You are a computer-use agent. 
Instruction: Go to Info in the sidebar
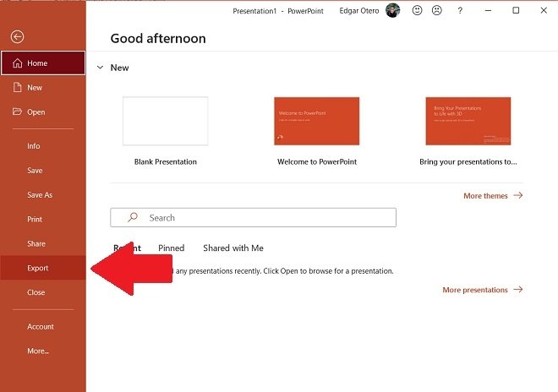(x=43, y=146)
